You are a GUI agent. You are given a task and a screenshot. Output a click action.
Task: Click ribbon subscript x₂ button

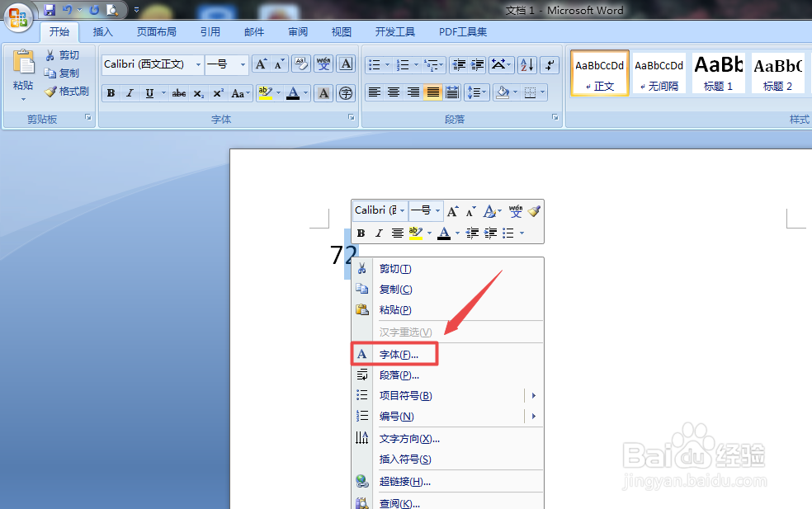(199, 93)
